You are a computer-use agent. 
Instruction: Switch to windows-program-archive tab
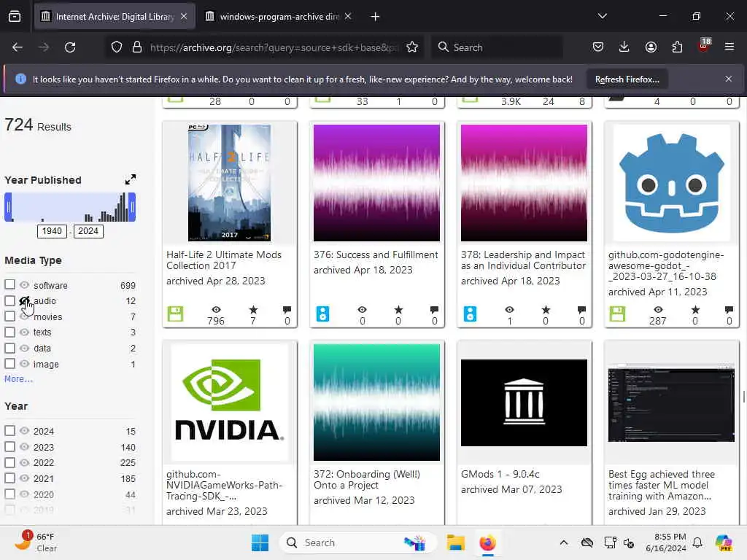[x=279, y=17]
